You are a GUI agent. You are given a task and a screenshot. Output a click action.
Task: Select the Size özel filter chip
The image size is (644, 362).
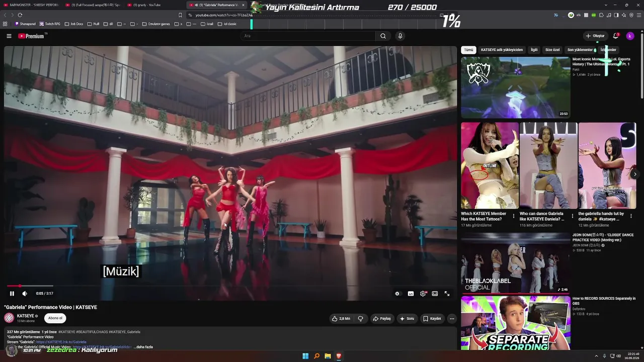[x=552, y=50]
